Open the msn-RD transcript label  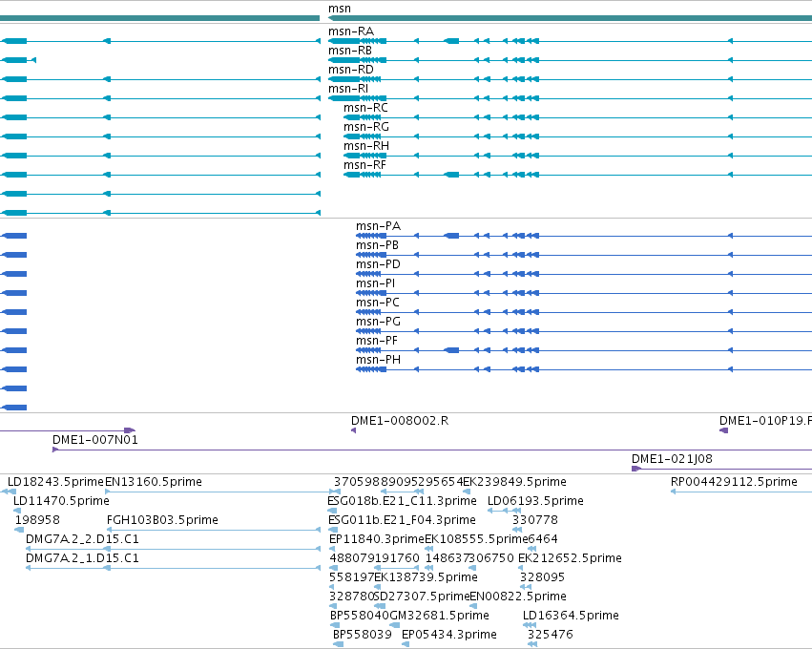tap(350, 70)
